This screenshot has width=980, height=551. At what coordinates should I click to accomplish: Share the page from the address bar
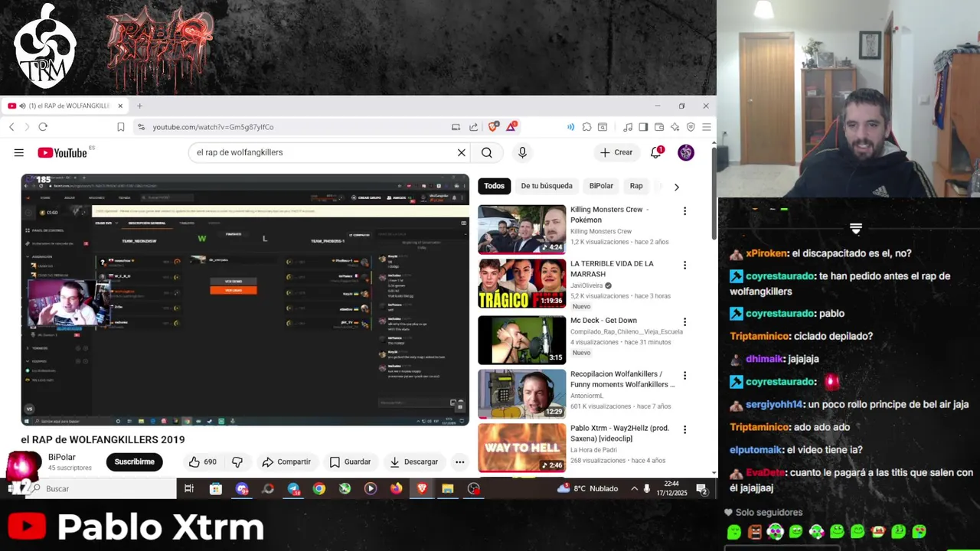click(x=473, y=127)
